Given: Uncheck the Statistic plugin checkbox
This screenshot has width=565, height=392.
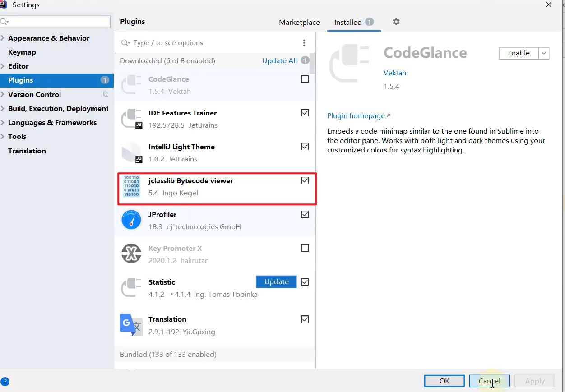Looking at the screenshot, I should 305,282.
